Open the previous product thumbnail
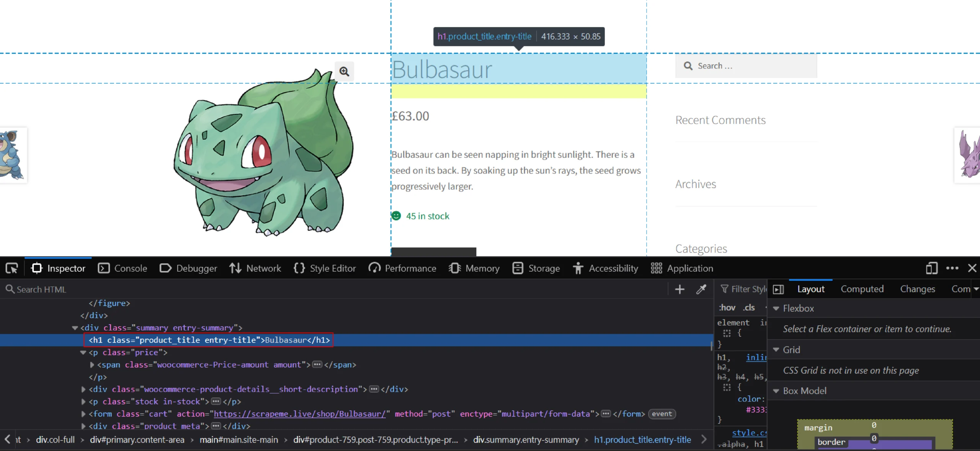 tap(13, 155)
